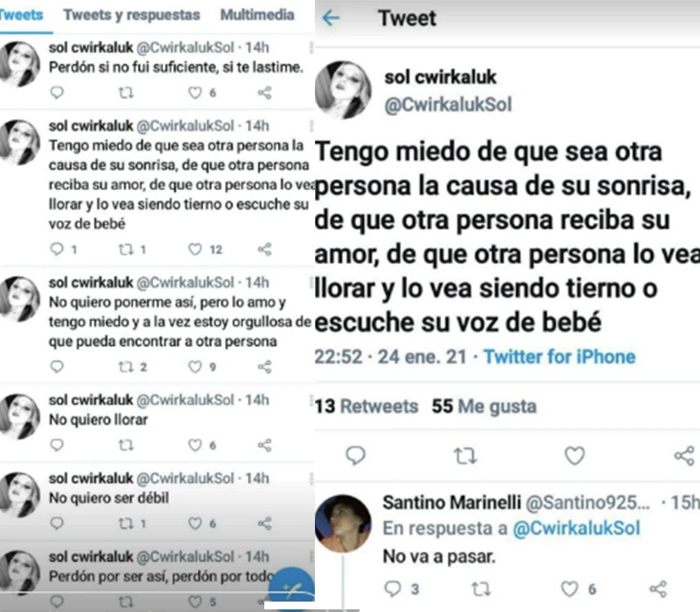
Task: Reply to the 'No quiero llorar' tweet
Action: (x=57, y=445)
